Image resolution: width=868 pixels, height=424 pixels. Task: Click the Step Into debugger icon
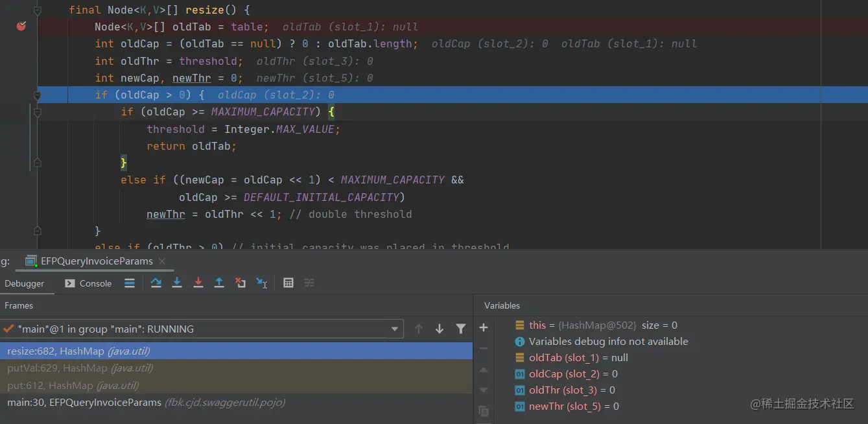pos(177,283)
